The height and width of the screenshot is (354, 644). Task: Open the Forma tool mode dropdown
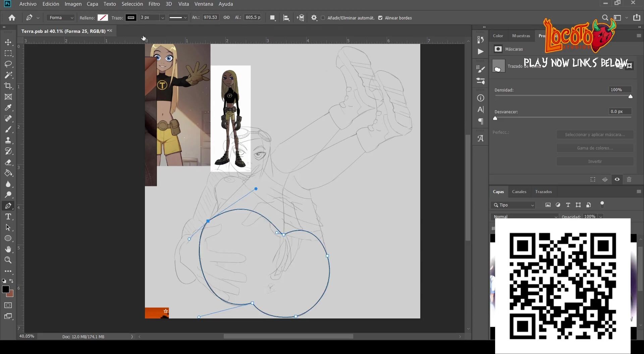pos(61,18)
